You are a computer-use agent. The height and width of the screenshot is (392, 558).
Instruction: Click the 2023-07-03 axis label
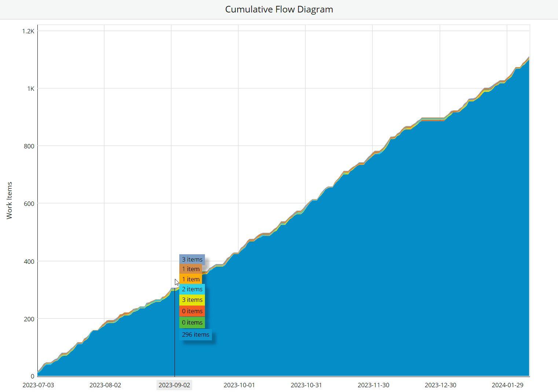pyautogui.click(x=38, y=385)
